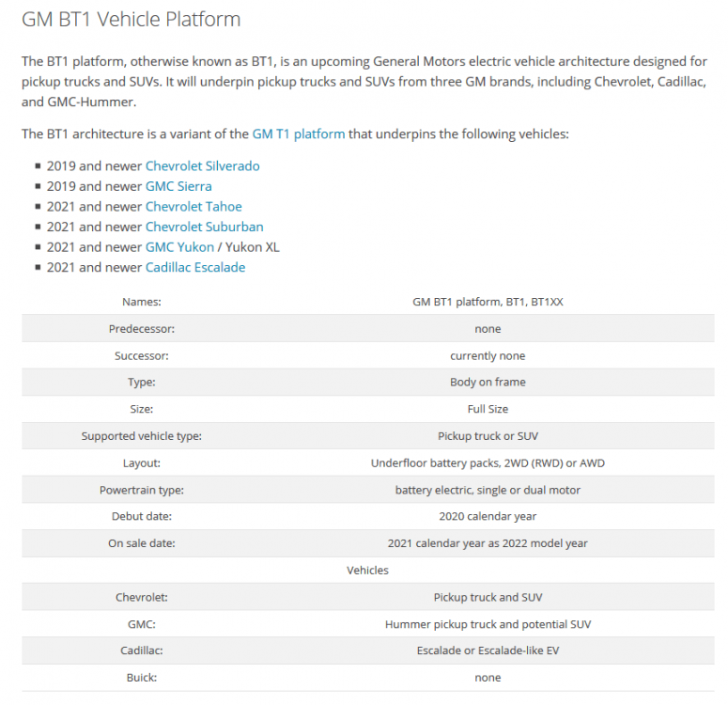Image resolution: width=728 pixels, height=705 pixels.
Task: Click the Names: row label
Action: (x=142, y=302)
